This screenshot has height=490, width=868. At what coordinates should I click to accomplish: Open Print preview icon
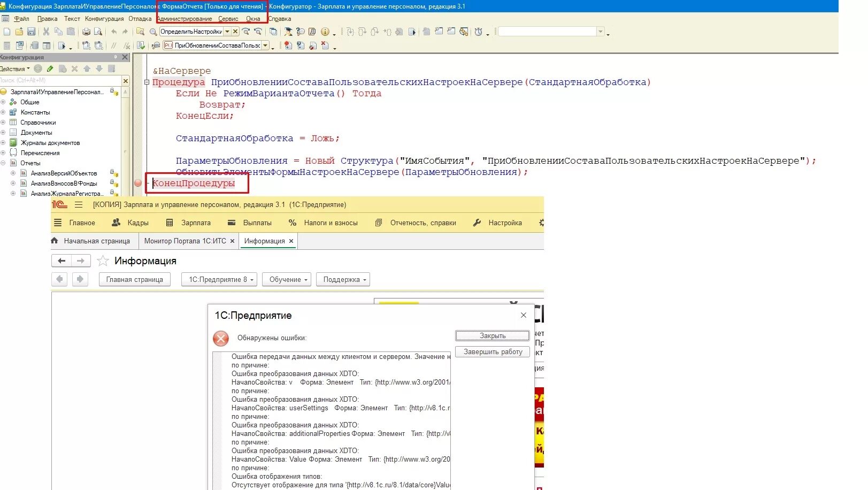point(98,32)
